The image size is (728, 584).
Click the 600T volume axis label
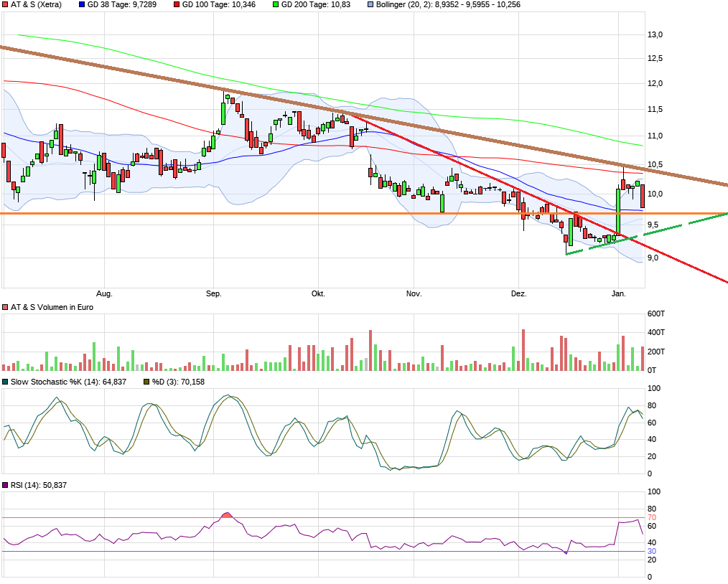(x=656, y=314)
